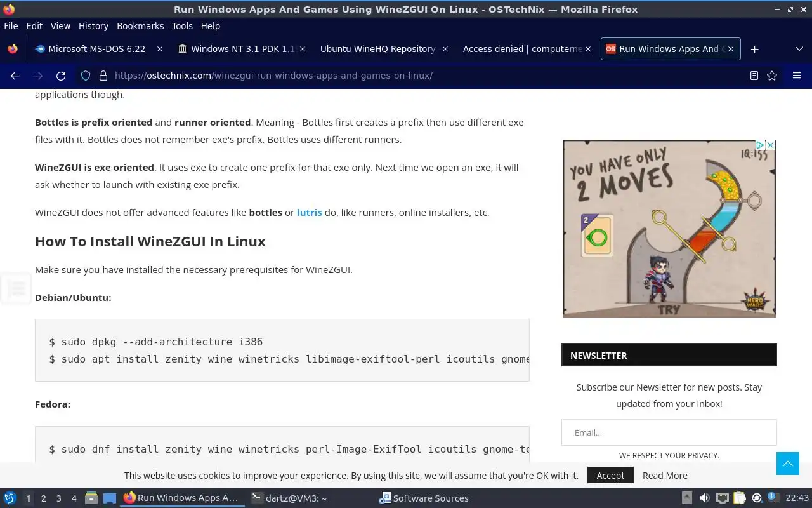Close the Windows NT 3.1 PDK tab
The image size is (812, 508).
[303, 49]
